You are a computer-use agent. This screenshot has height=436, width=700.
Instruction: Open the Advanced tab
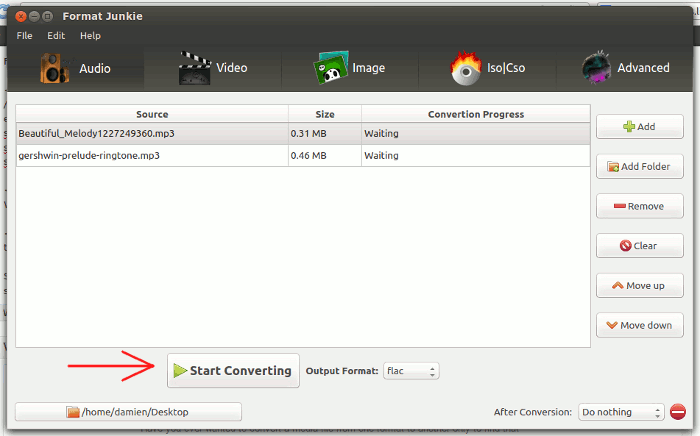click(625, 68)
